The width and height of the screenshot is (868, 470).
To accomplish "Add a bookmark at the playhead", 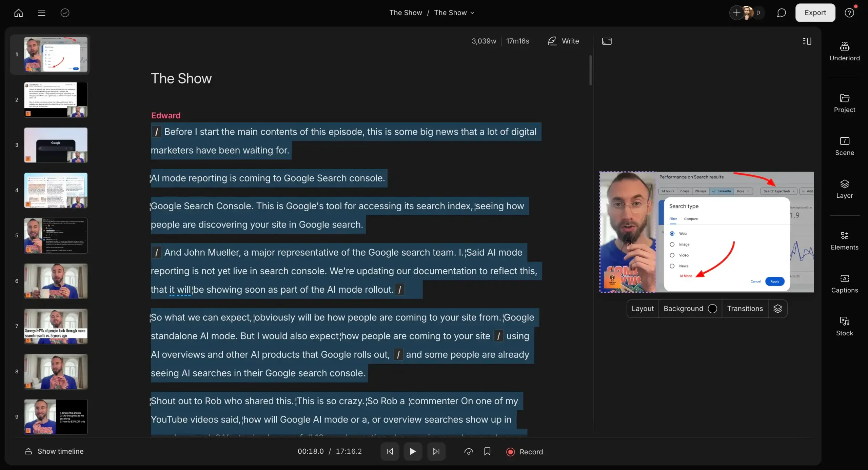I will click(488, 451).
